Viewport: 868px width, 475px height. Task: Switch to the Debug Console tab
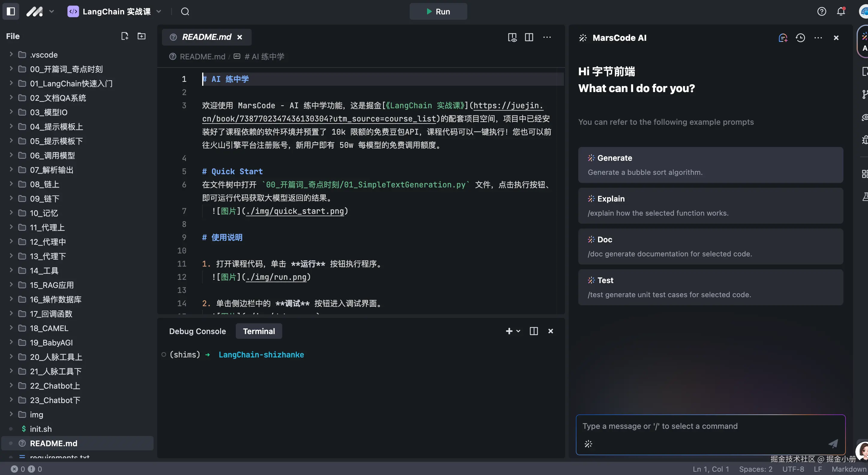pyautogui.click(x=197, y=331)
